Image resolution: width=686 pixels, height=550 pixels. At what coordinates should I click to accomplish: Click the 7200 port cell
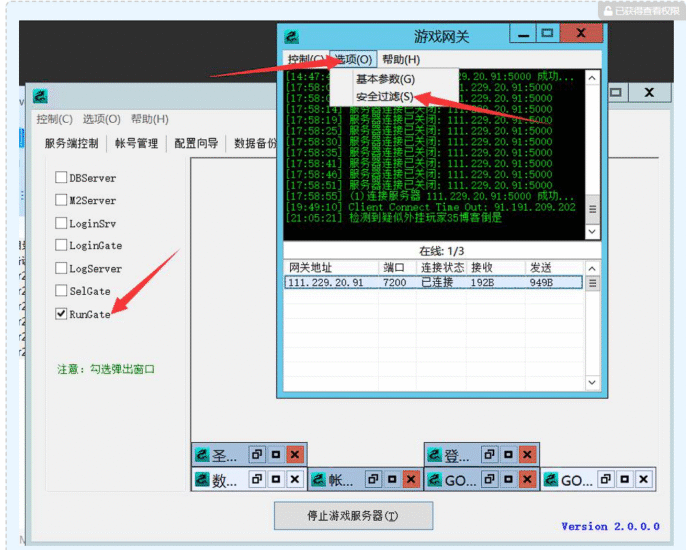(x=394, y=283)
